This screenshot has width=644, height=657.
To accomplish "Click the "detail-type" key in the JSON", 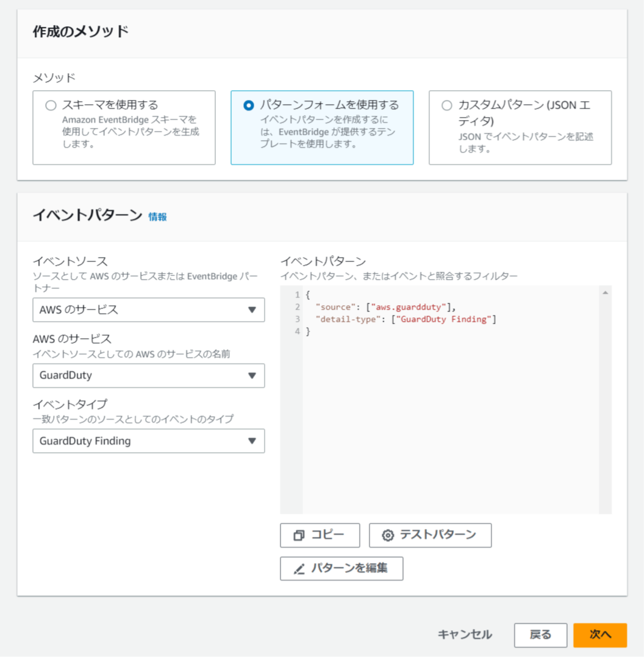I will click(348, 319).
